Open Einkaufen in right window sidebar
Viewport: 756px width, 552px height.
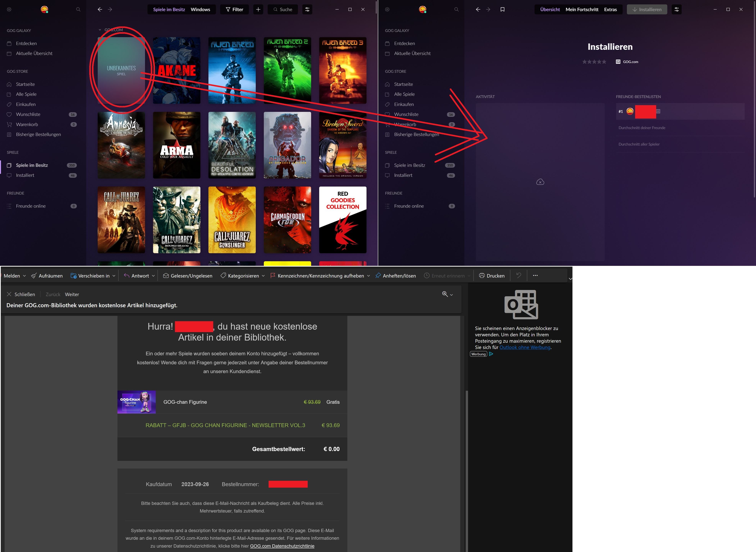click(404, 104)
